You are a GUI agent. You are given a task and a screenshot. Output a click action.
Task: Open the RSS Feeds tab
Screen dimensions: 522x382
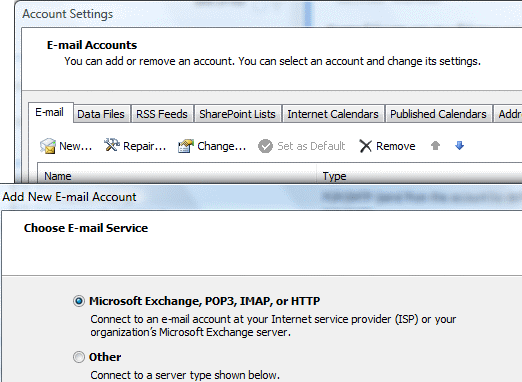(x=162, y=114)
